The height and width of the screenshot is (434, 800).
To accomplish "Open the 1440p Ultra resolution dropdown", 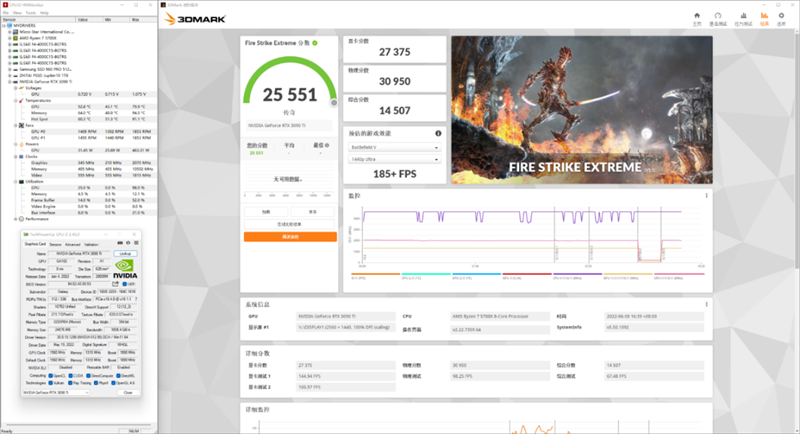I will point(394,159).
